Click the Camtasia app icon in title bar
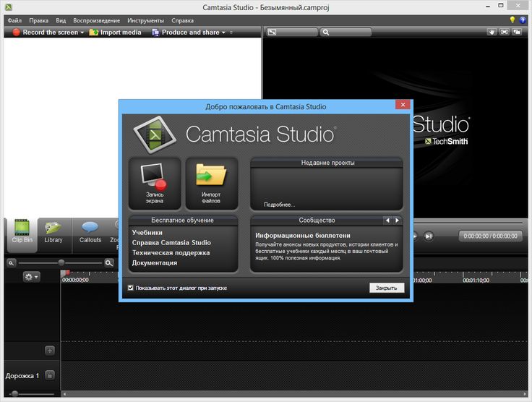 click(x=9, y=7)
